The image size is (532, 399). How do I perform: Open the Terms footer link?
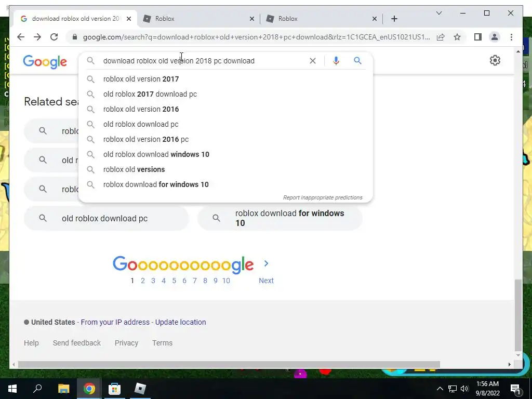(162, 343)
